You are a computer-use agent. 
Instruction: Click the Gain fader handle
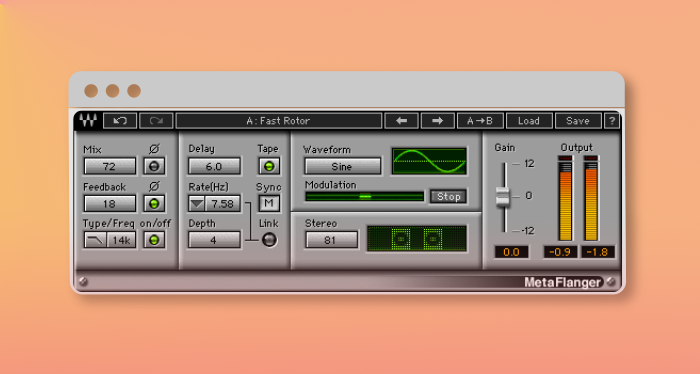[503, 197]
